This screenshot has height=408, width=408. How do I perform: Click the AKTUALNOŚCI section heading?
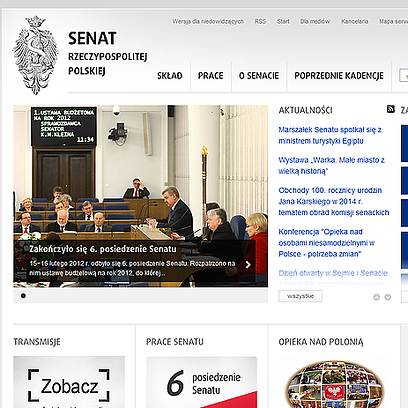[305, 110]
